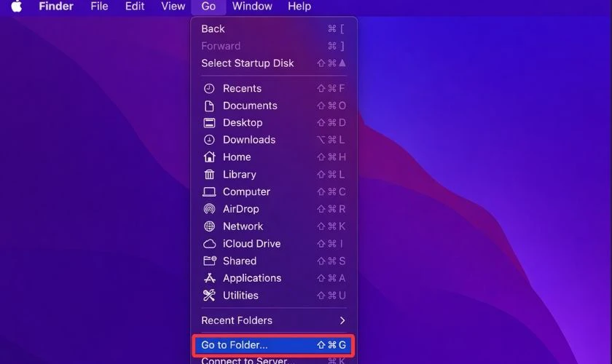This screenshot has width=612, height=364.
Task: Click the Applications icon in Go menu
Action: click(x=209, y=278)
